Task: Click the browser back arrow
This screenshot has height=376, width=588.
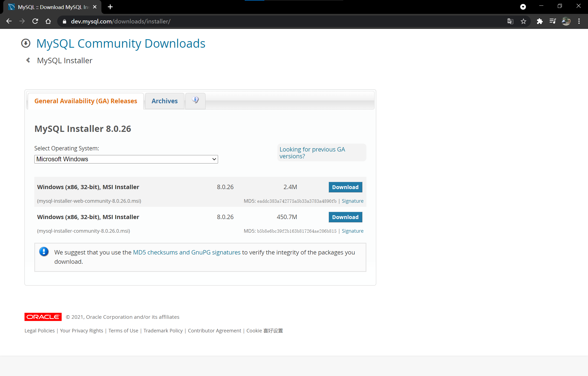Action: (9, 21)
